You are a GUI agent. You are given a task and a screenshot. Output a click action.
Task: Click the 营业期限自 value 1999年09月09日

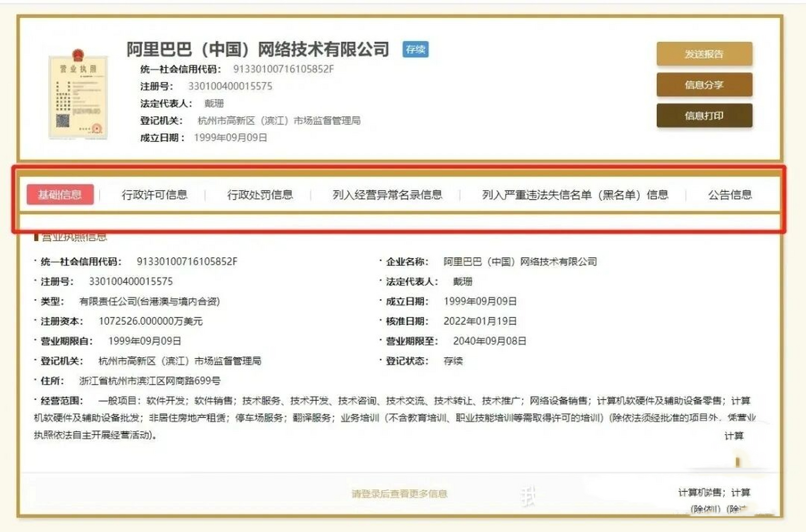click(x=145, y=341)
